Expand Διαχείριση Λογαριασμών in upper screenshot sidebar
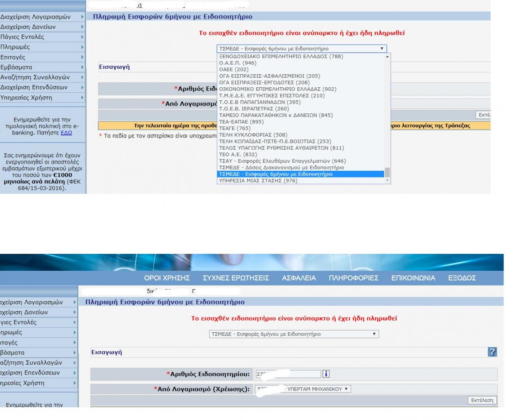Screen dimensions: 506x420 (x=42, y=17)
